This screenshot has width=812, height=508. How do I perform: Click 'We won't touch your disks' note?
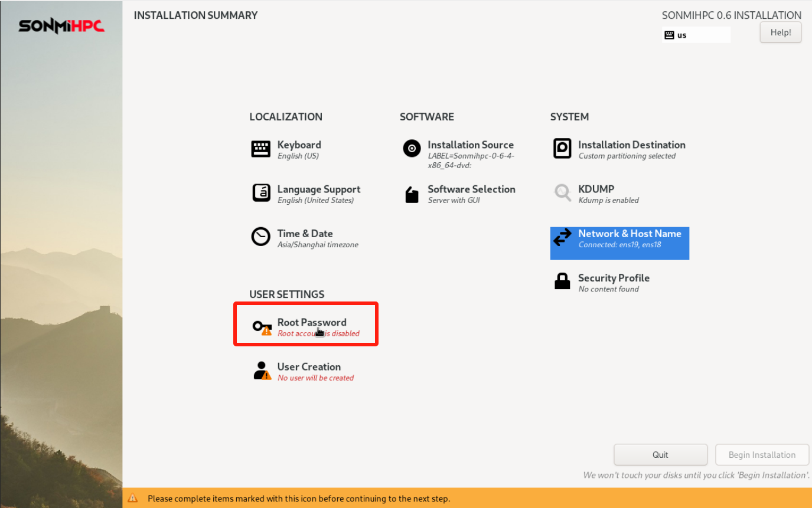tap(696, 475)
